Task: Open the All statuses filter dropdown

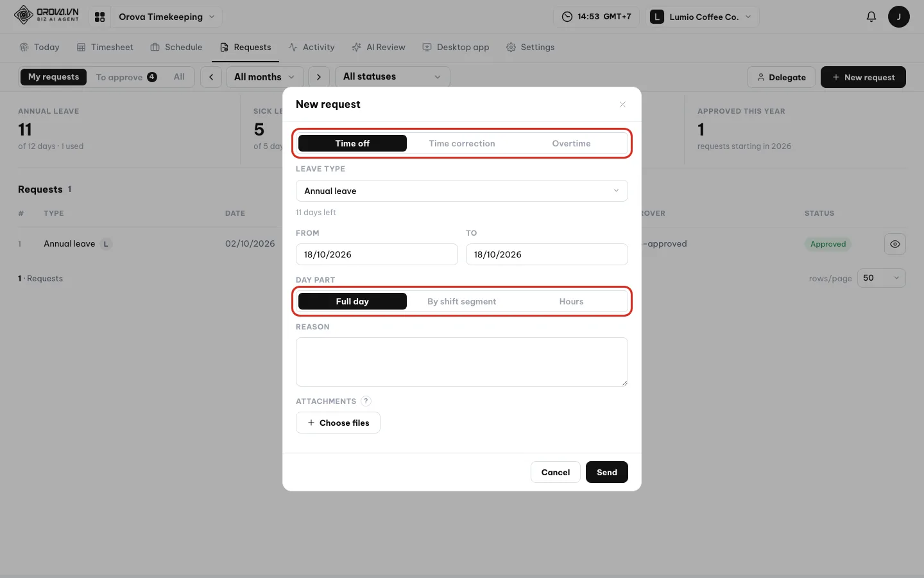Action: click(x=392, y=77)
